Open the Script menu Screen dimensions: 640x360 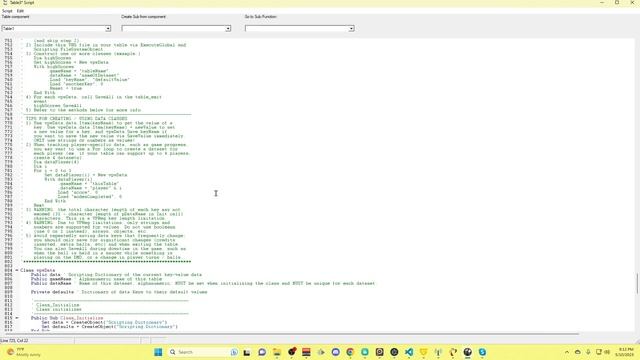click(7, 11)
